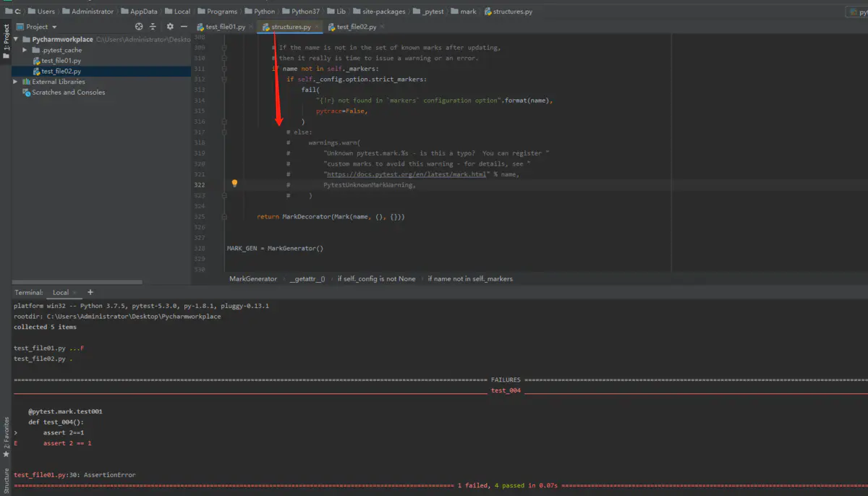Click Programs in the navigation path bar
Viewport: 868px width, 496px height.
221,12
